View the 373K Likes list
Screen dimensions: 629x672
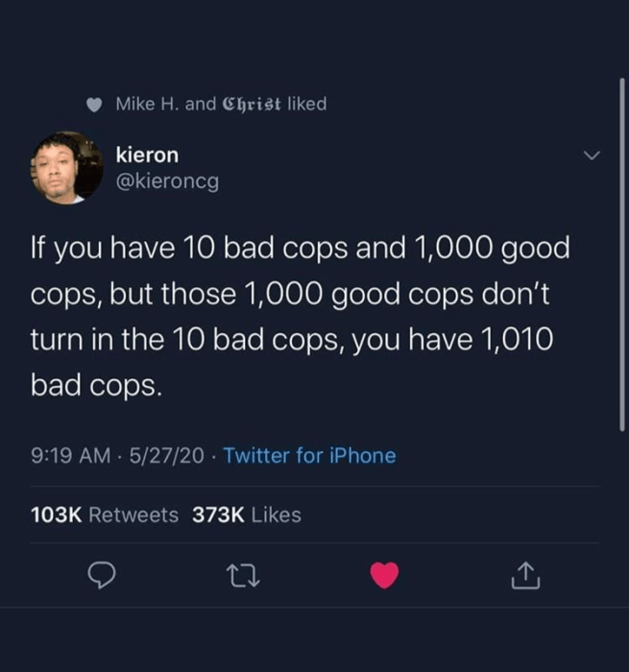coord(247,515)
